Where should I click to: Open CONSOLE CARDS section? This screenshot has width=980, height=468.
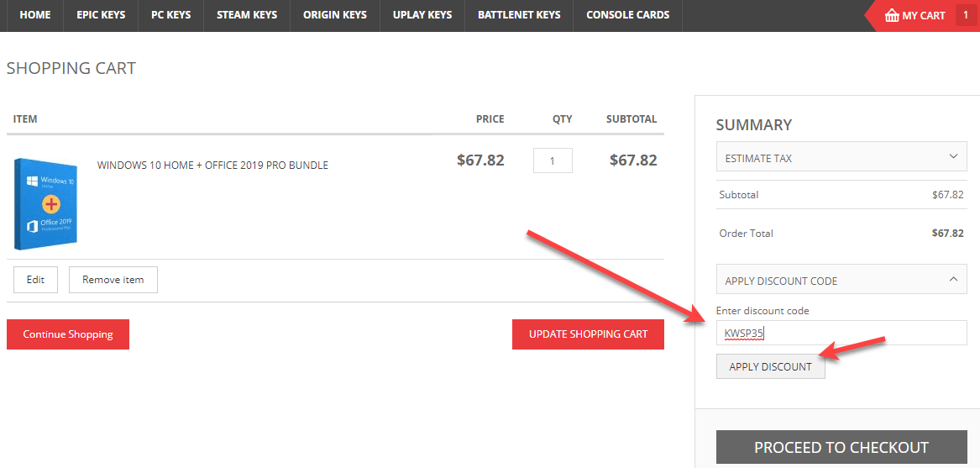pos(627,15)
